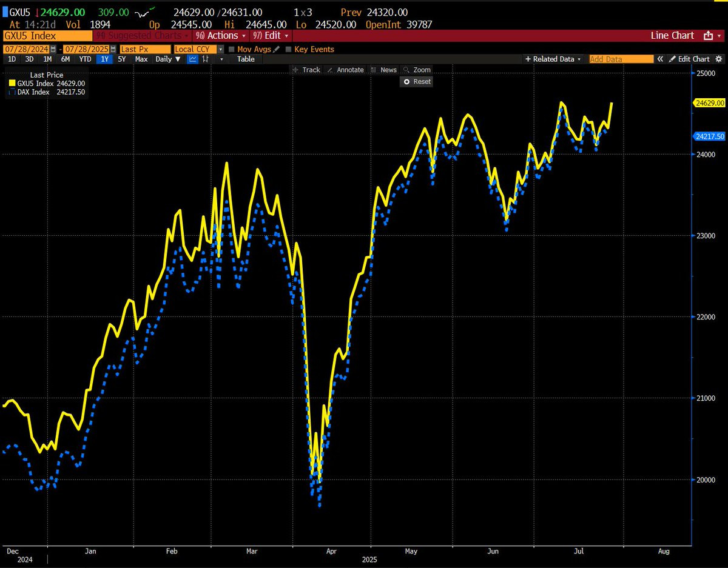Click the Last Price legend header
The height and width of the screenshot is (568, 728).
click(47, 75)
